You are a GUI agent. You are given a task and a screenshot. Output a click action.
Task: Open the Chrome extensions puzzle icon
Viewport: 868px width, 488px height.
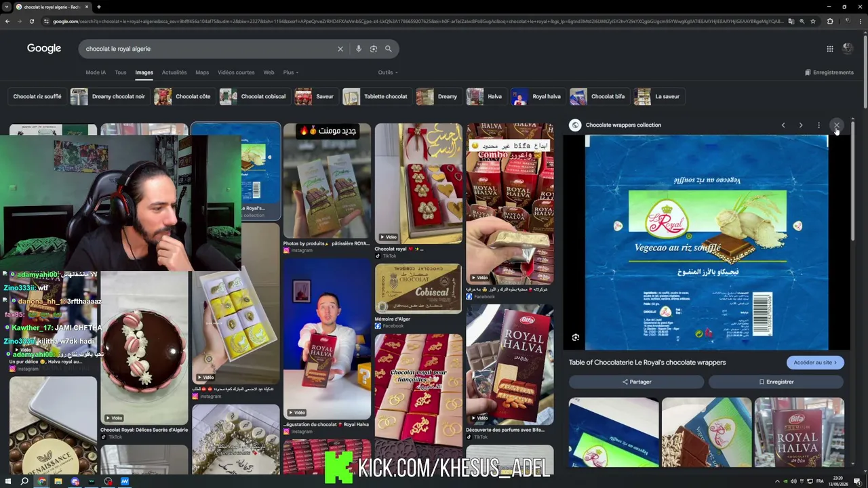point(830,21)
